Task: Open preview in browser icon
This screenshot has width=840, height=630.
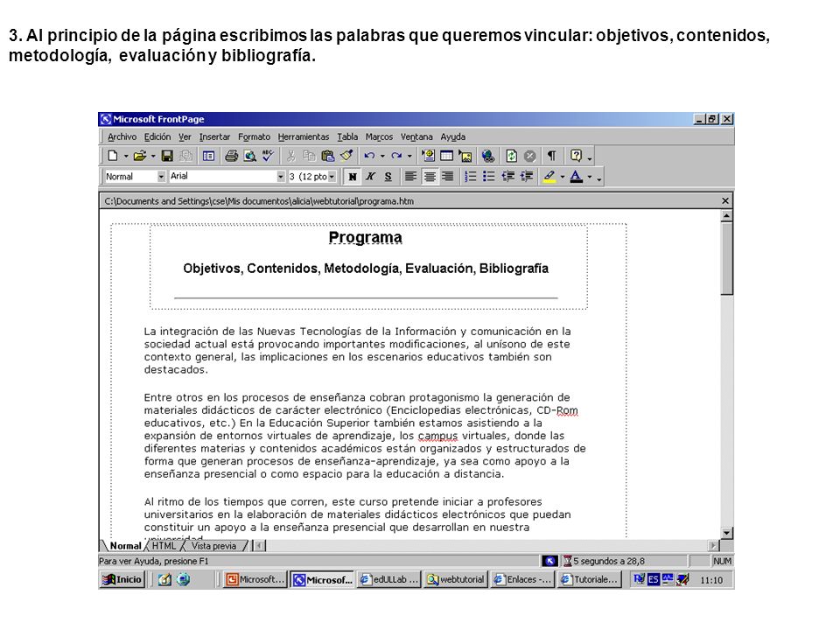Action: 249,156
